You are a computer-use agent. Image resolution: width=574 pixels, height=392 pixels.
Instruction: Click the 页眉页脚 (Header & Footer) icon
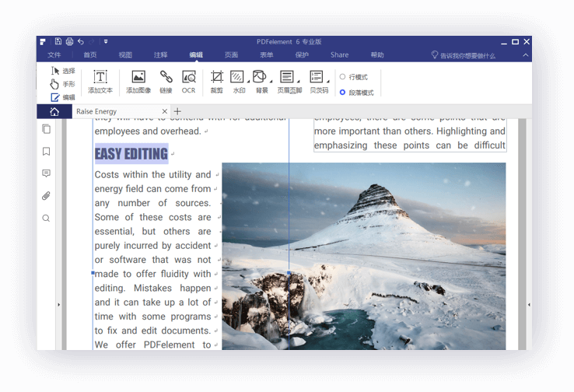click(x=287, y=77)
